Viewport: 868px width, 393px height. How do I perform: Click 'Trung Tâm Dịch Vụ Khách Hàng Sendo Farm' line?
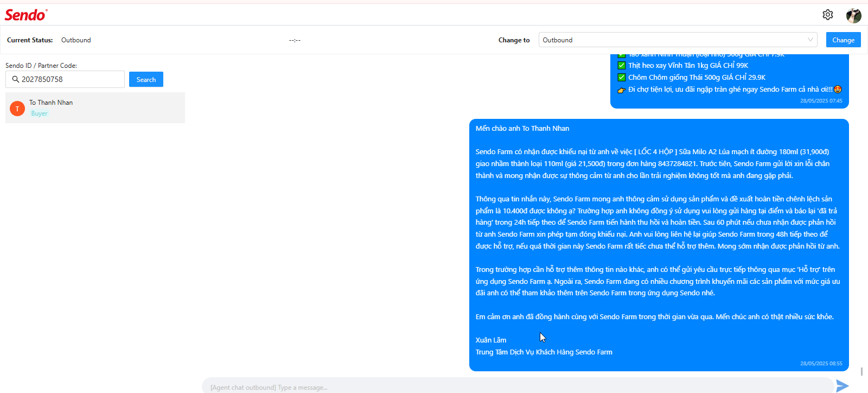544,352
